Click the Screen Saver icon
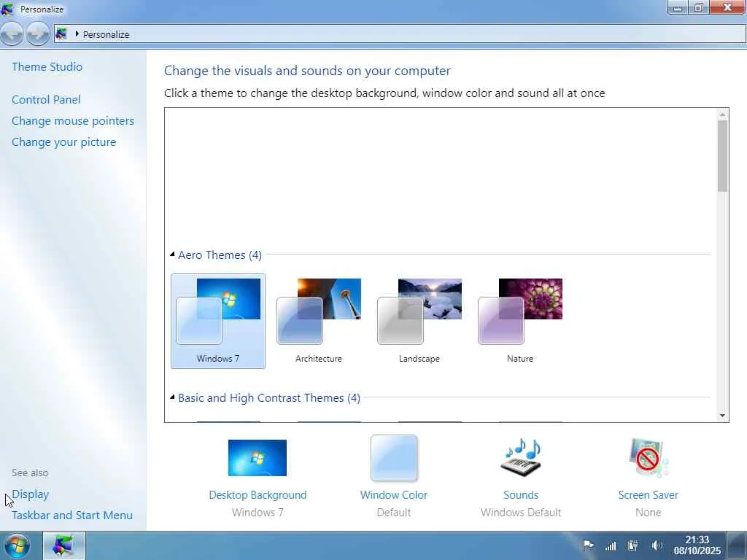 click(x=649, y=458)
